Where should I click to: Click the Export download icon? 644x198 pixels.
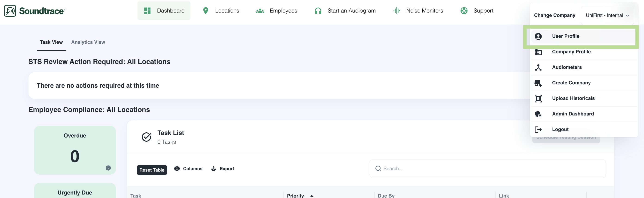pyautogui.click(x=214, y=169)
